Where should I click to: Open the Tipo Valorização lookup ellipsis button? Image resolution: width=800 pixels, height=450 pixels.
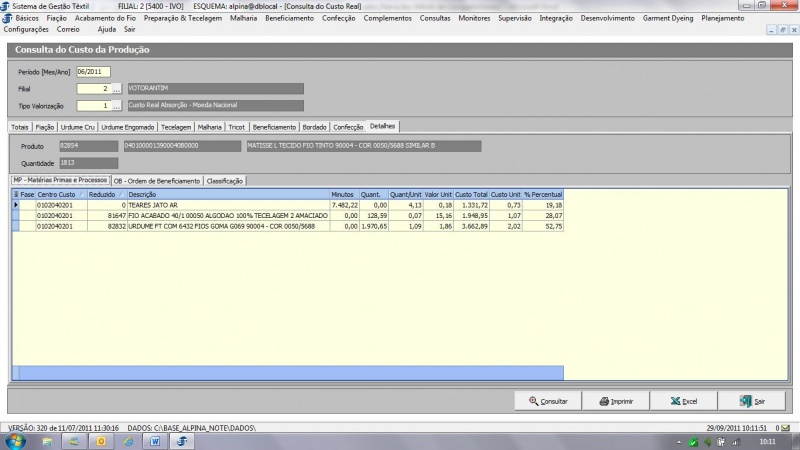116,105
